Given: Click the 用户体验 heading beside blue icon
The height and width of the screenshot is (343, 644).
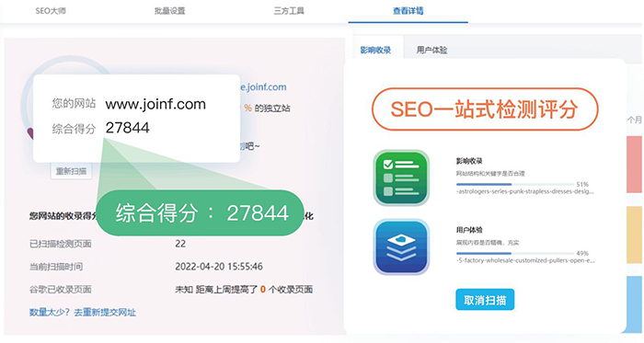Looking at the screenshot, I should point(469,230).
